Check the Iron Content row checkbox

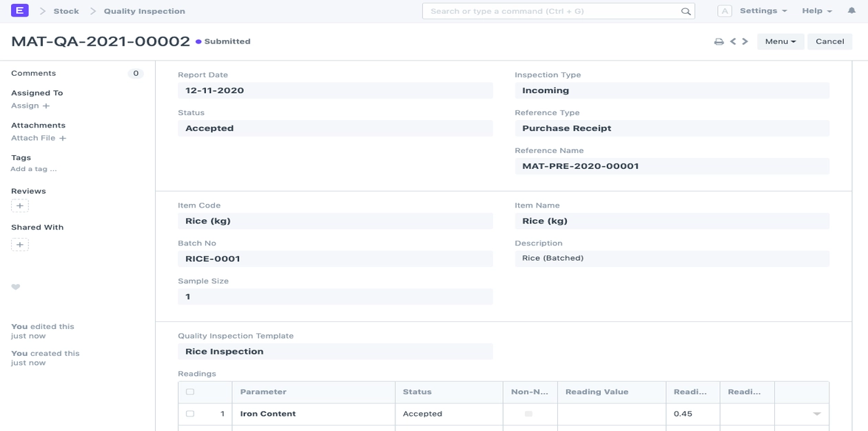(190, 414)
